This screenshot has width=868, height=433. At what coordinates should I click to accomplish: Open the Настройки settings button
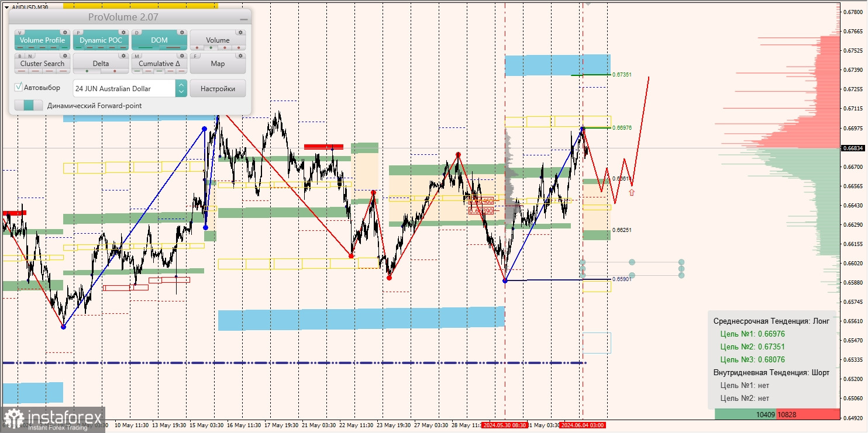218,89
